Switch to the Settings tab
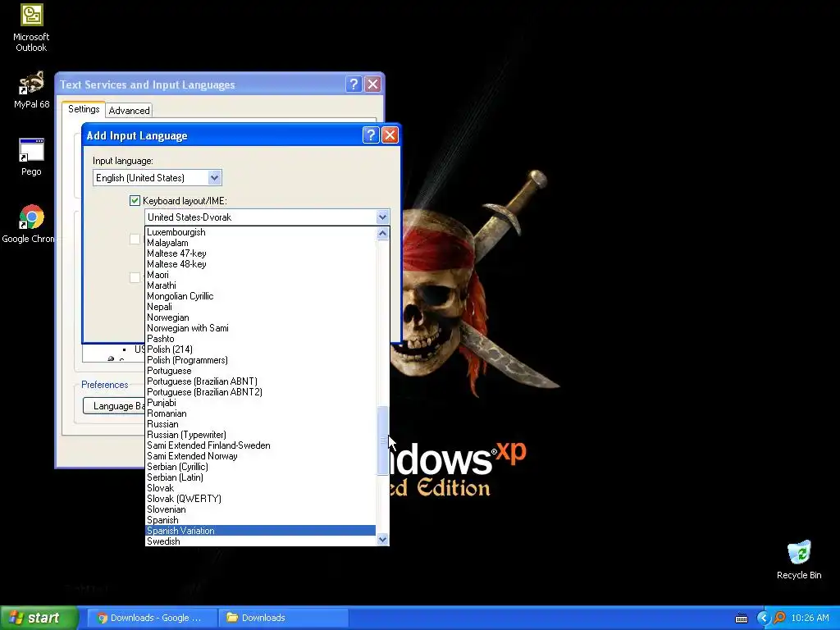This screenshot has width=840, height=630. coord(84,109)
